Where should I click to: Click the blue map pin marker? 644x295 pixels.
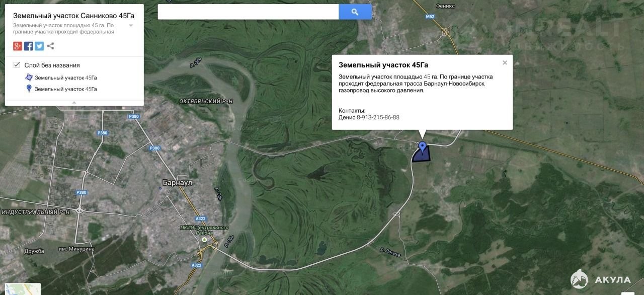tap(422, 146)
